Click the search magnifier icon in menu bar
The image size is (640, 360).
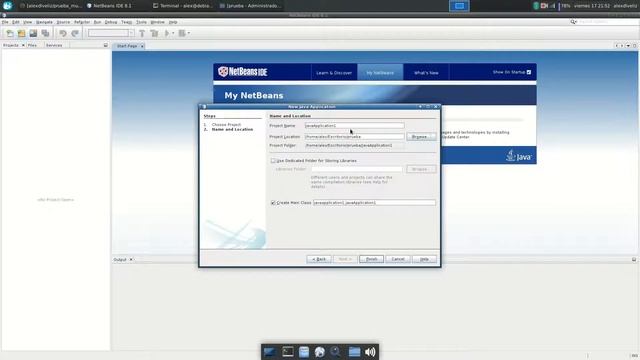(x=573, y=22)
